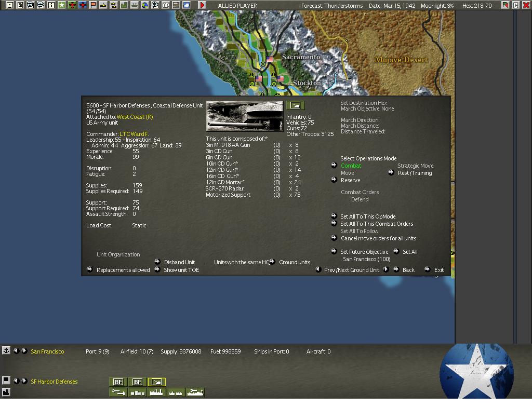Viewport: 532px width, 408px height.
Task: Click Sacramento on the map
Action: 301,58
